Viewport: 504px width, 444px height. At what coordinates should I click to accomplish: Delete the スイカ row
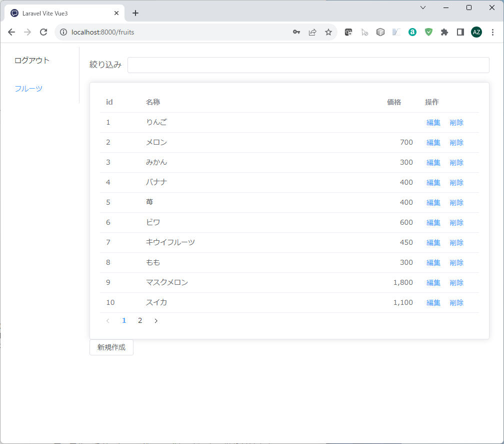456,303
